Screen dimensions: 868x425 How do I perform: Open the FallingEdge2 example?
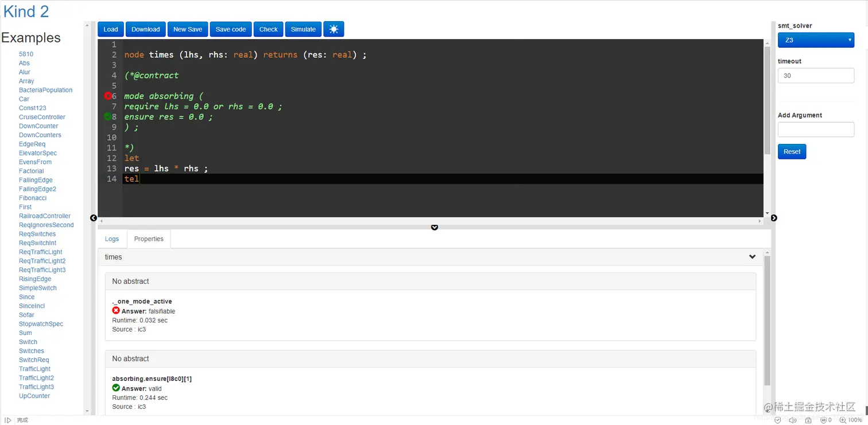(37, 189)
